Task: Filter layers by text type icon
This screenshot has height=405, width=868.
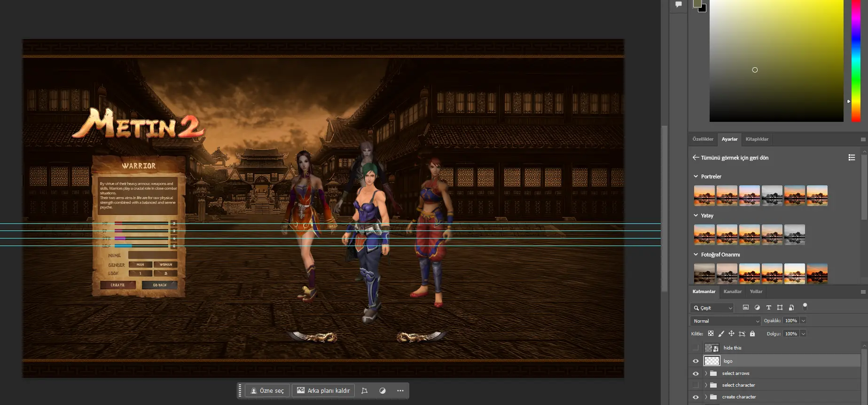Action: pyautogui.click(x=769, y=308)
